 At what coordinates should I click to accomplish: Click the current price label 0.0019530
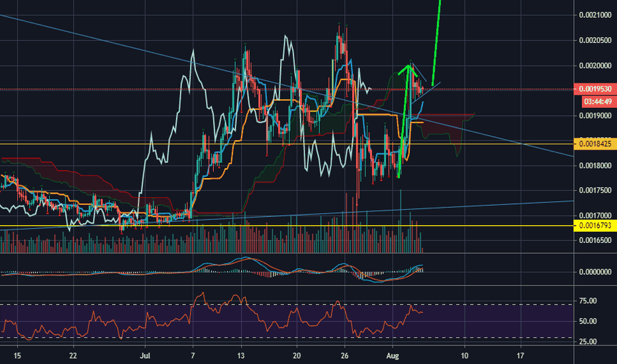click(595, 89)
